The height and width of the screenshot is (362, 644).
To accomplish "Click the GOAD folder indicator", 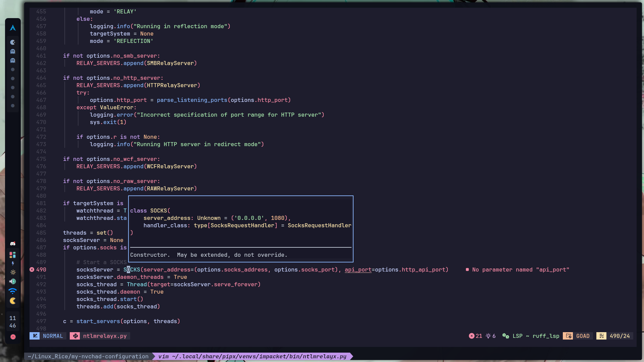I will (578, 336).
